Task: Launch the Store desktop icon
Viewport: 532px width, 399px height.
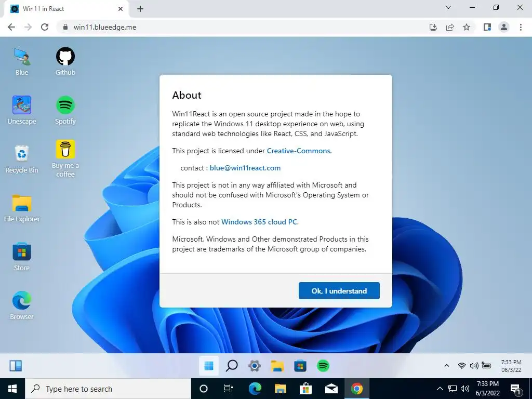Action: pyautogui.click(x=22, y=257)
